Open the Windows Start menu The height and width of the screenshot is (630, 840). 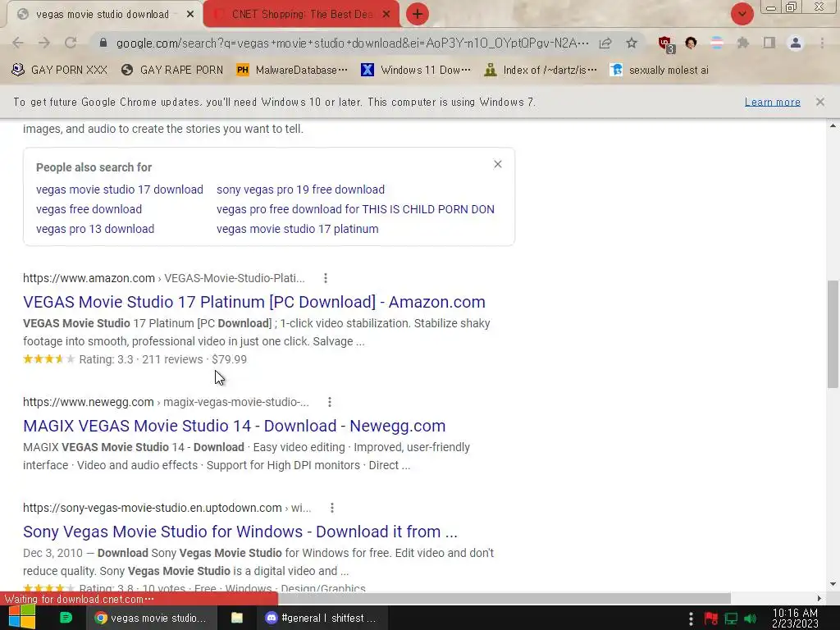(22, 618)
